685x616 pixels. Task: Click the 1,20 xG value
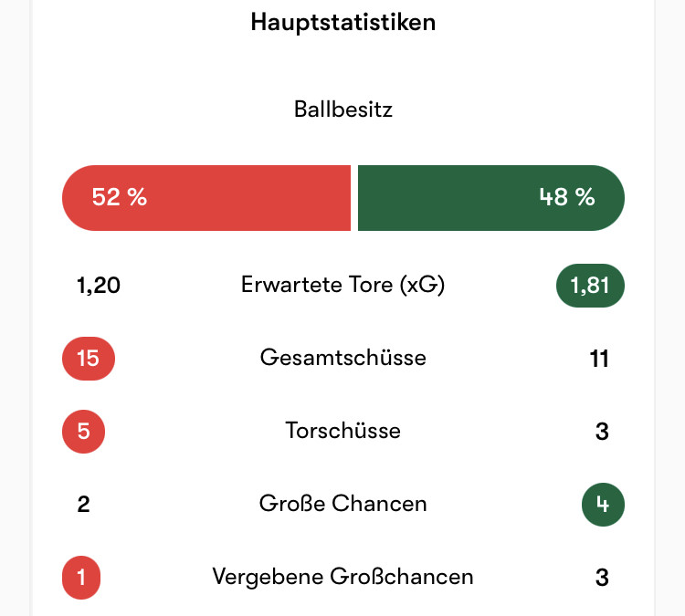(99, 286)
